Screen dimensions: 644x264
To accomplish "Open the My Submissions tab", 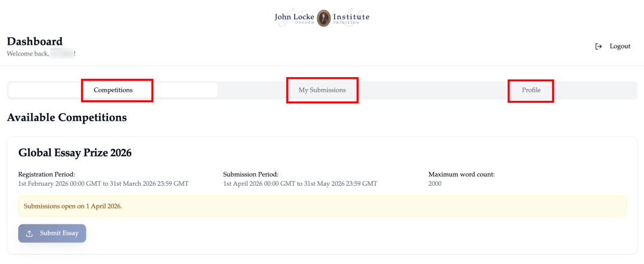I will click(x=322, y=90).
